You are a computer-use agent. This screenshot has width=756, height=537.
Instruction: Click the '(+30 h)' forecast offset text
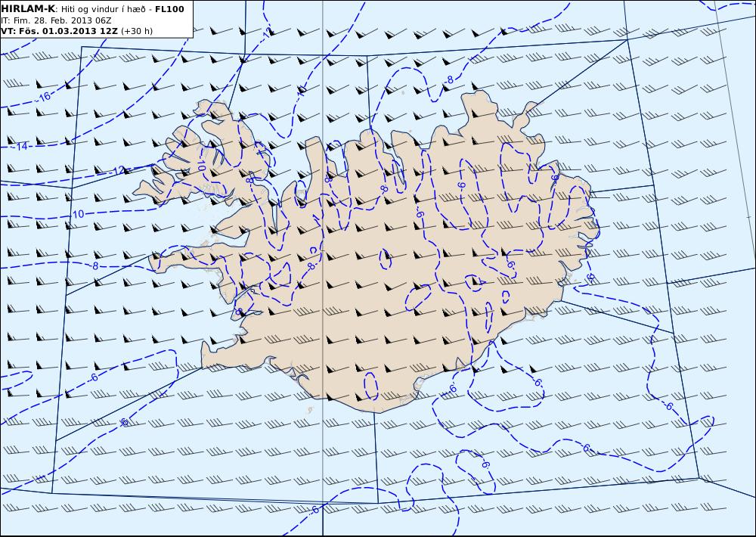pyautogui.click(x=136, y=31)
